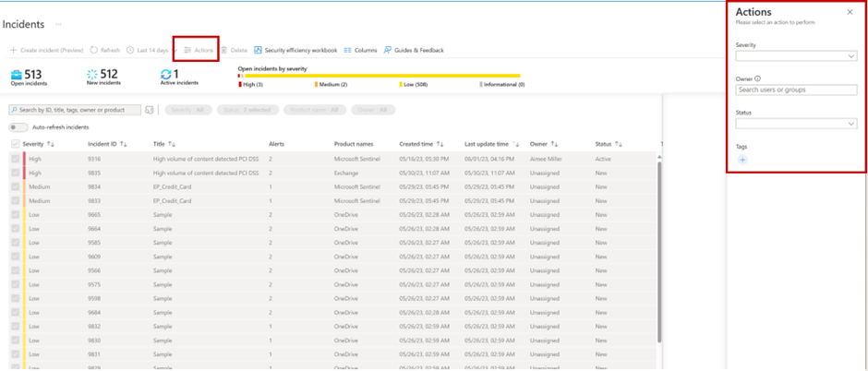Uncheck the checkbox for incident 9585
The width and height of the screenshot is (868, 371).
click(15, 242)
